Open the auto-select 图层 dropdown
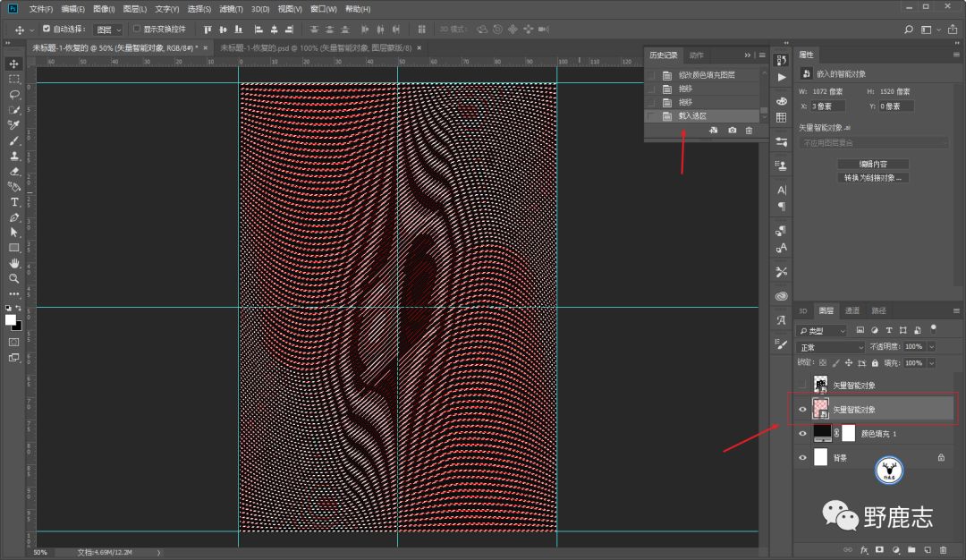966x560 pixels. (x=108, y=30)
